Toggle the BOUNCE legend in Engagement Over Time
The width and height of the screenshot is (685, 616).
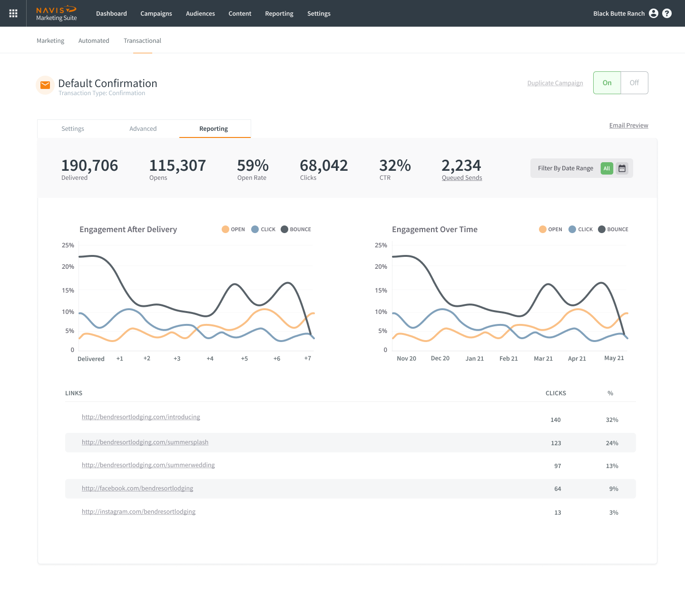[x=613, y=229]
